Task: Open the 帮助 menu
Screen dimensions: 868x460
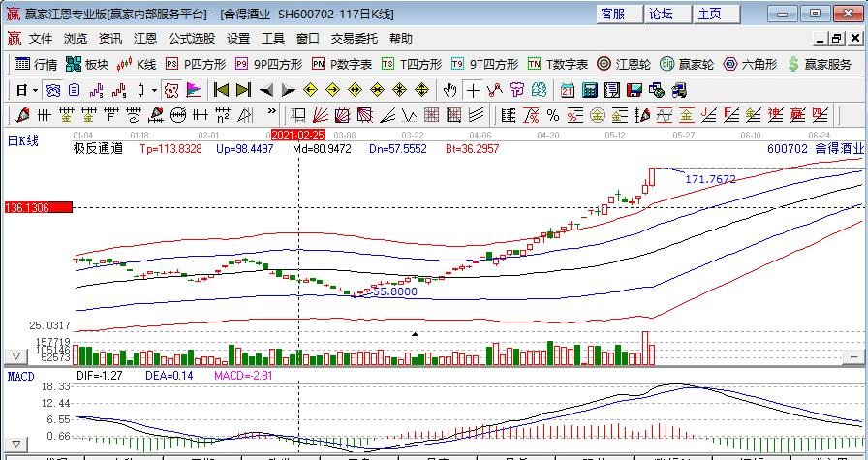Action: pos(401,38)
